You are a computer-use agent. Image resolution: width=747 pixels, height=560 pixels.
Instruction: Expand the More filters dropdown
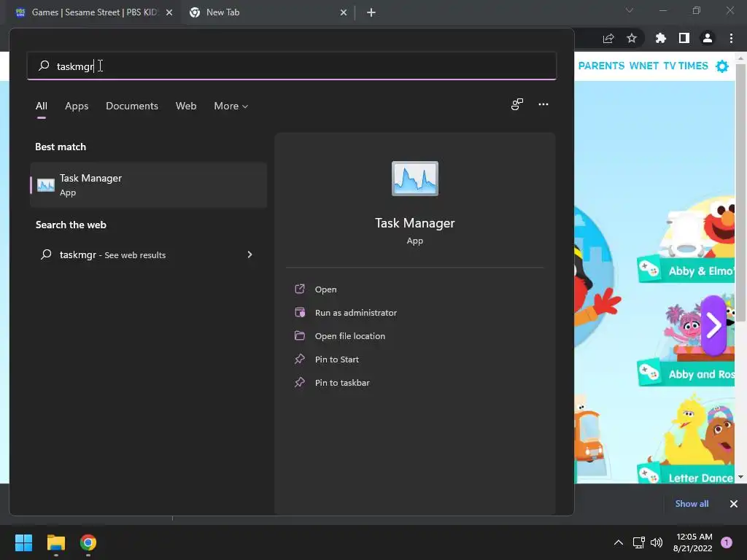(231, 106)
